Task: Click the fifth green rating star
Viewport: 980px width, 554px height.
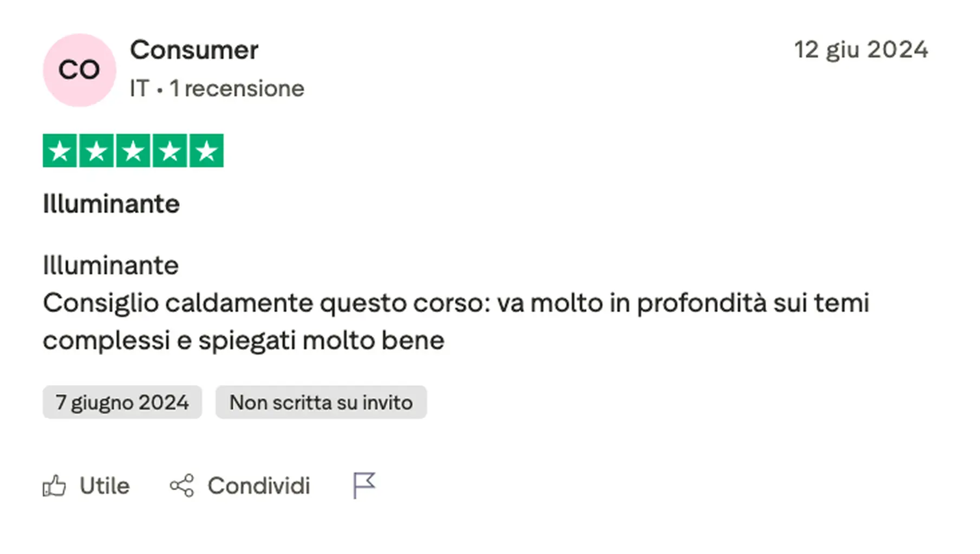Action: [206, 151]
